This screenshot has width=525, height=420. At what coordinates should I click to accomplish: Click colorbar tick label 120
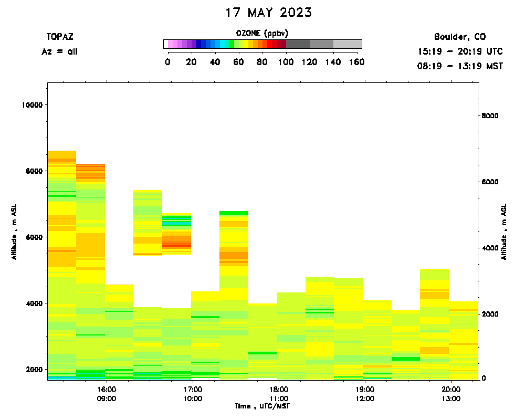pos(309,62)
